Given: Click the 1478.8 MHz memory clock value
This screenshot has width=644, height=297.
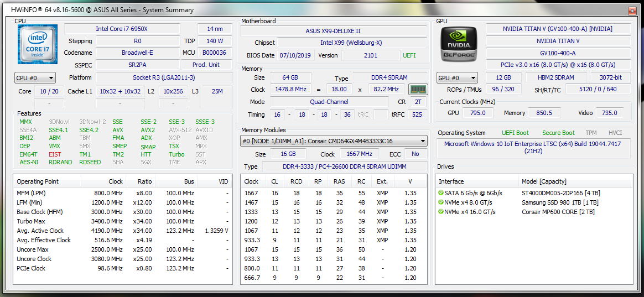Looking at the screenshot, I should click(290, 89).
